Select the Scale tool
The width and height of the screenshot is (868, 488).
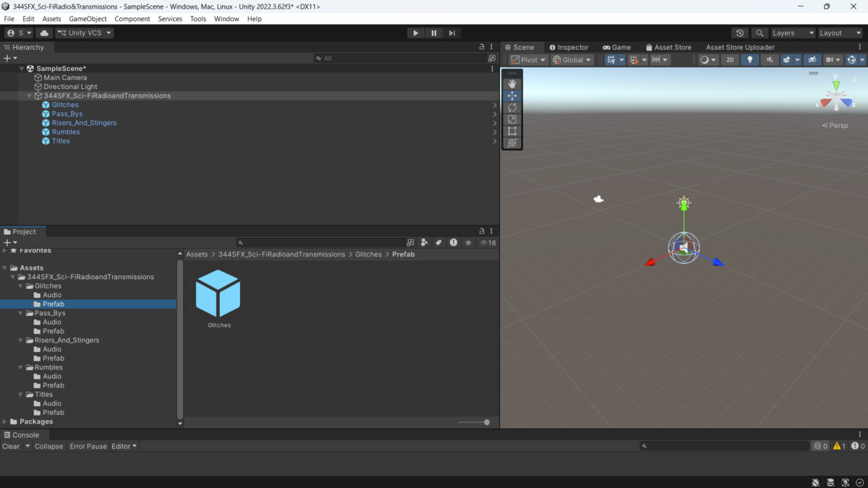pos(512,119)
